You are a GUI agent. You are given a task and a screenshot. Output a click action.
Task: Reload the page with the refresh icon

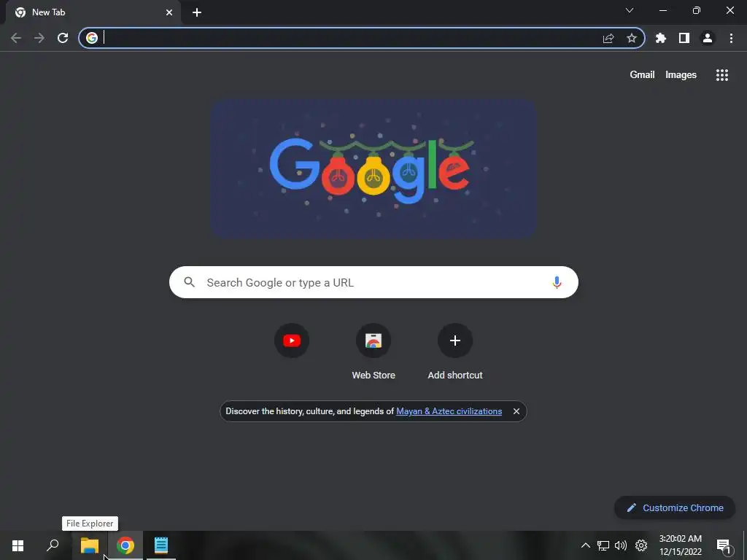(63, 38)
